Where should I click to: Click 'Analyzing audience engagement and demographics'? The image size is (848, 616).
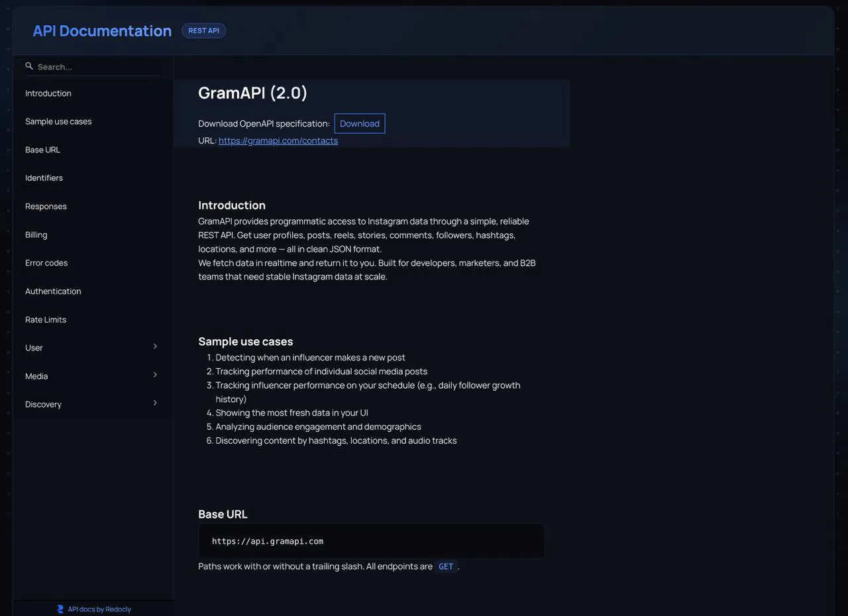319,427
